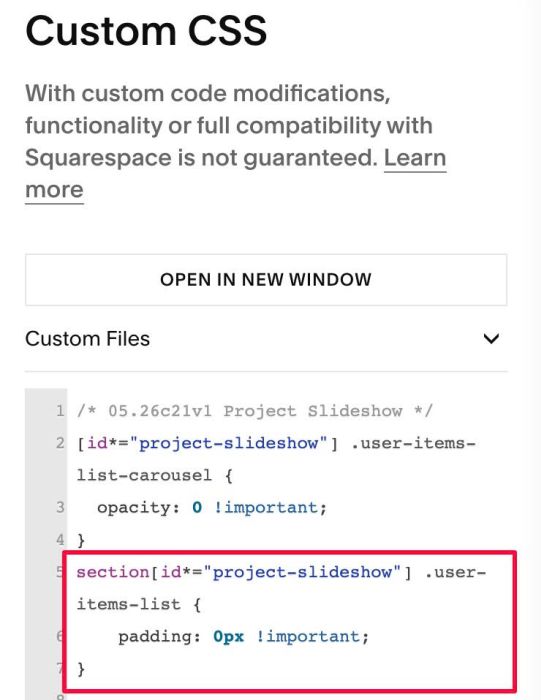Click the items-list selector text in highlighted rule

[129, 604]
